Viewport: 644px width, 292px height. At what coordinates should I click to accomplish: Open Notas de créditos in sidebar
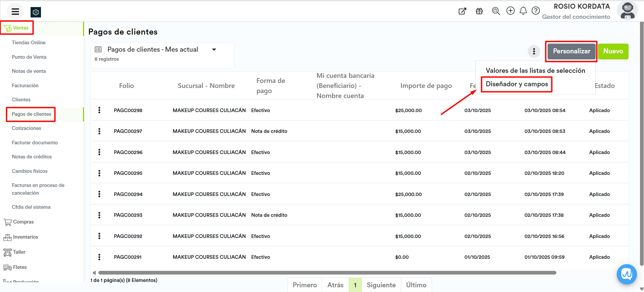[x=32, y=157]
